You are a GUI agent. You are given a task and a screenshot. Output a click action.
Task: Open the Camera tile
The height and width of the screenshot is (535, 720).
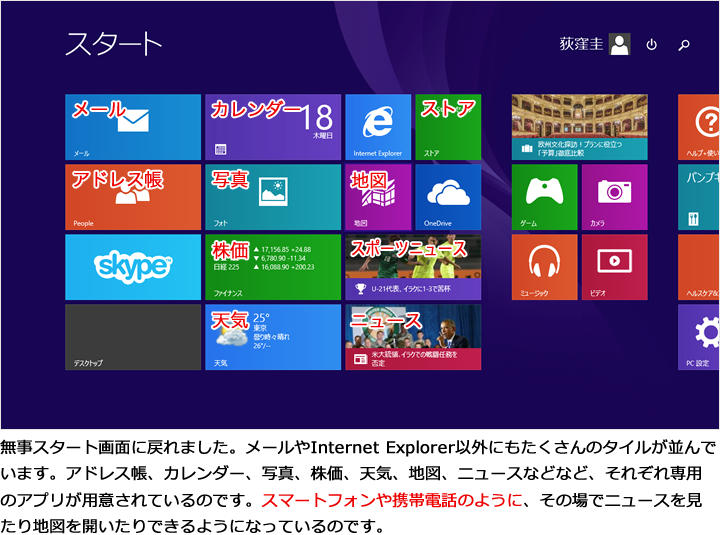[x=615, y=197]
